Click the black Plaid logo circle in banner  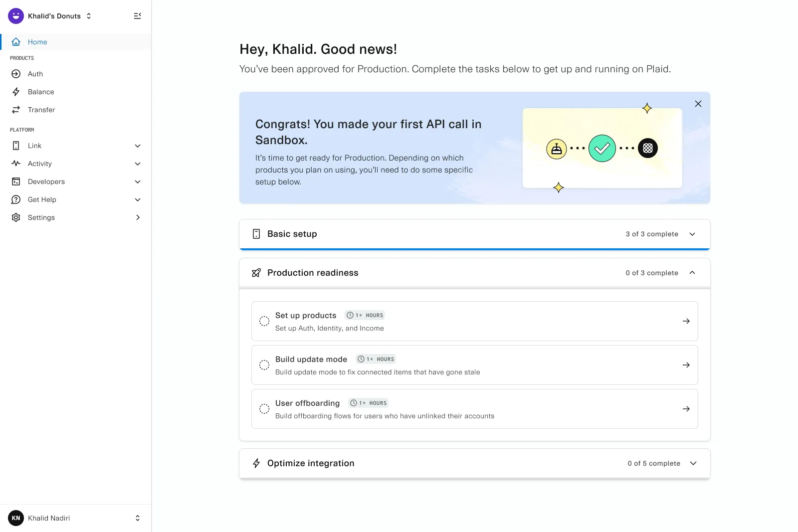[648, 148]
